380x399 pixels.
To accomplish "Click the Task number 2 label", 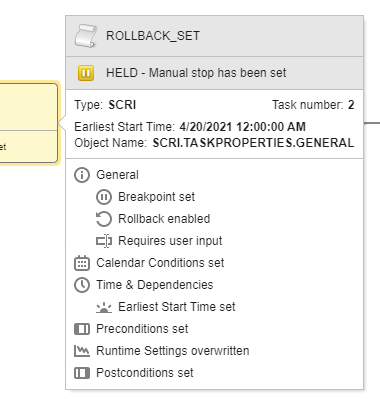I will 313,105.
